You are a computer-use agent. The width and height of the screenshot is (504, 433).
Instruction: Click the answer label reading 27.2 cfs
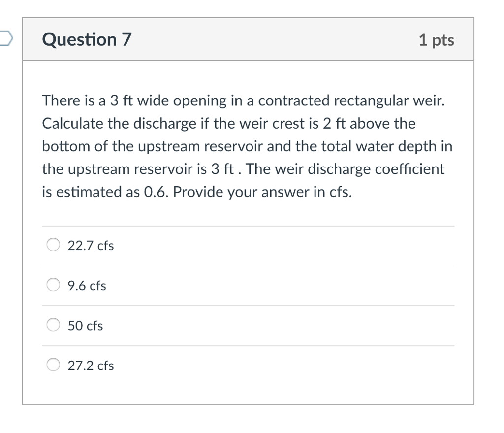[91, 366]
